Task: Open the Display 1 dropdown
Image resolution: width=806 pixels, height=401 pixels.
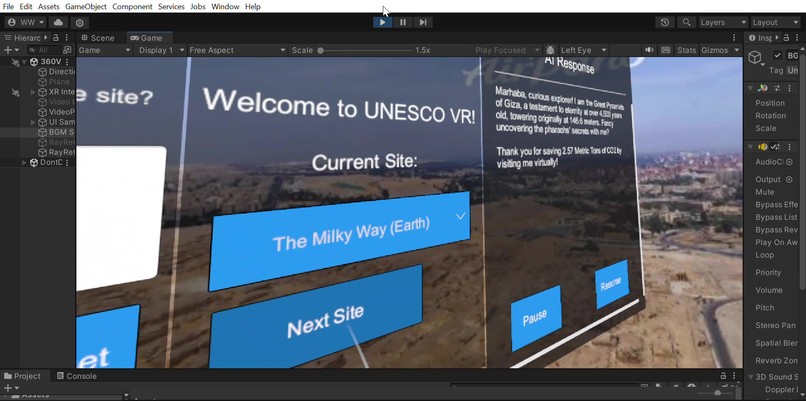Action: pos(160,50)
